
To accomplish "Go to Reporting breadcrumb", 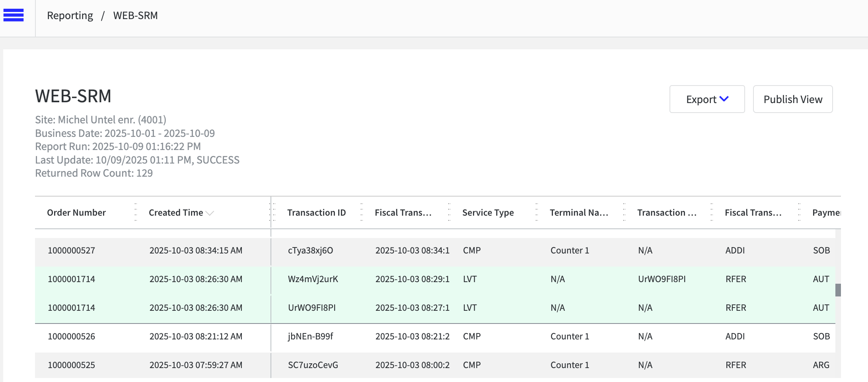I will [x=70, y=16].
